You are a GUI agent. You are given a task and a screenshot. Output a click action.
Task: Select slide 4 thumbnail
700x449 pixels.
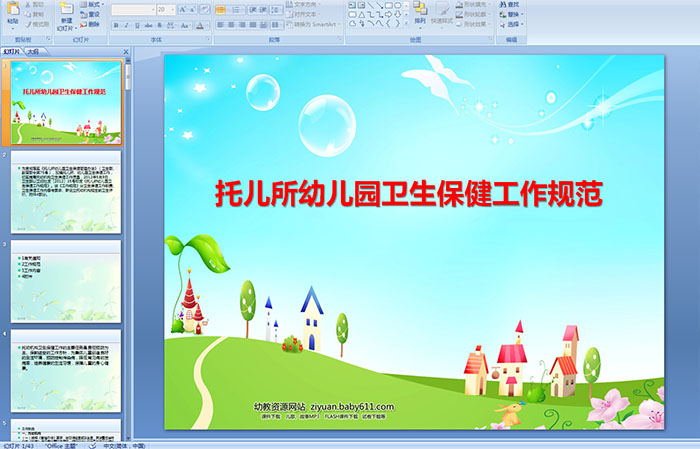click(66, 371)
